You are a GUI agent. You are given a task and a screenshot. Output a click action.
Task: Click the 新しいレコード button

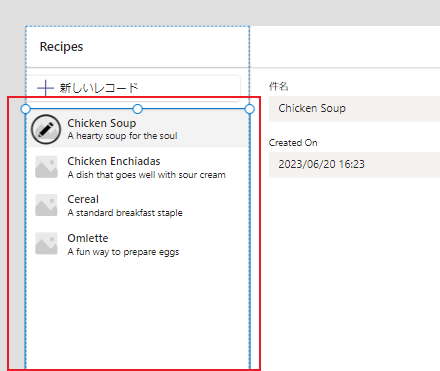click(133, 88)
